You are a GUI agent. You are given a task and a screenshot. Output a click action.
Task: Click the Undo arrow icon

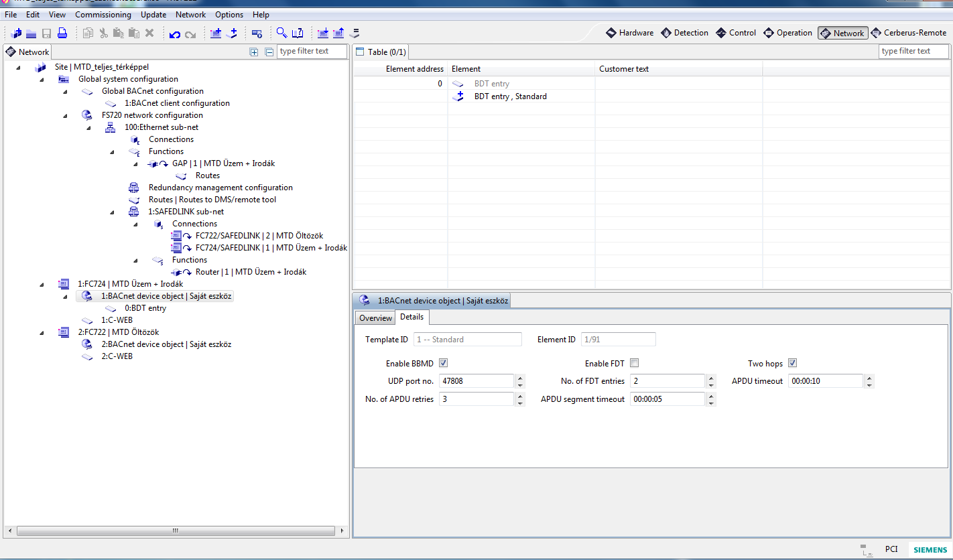(174, 33)
